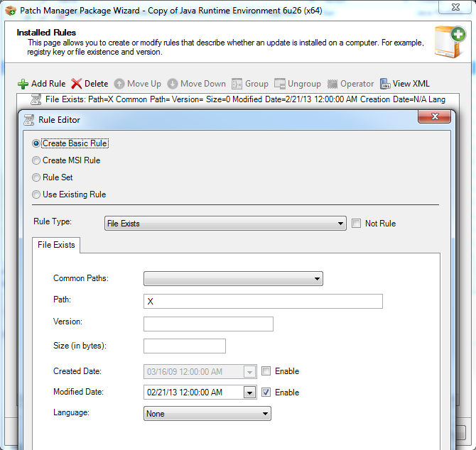Screen dimensions: 476x450
Task: Select the Use Existing Rule option
Action: pos(36,194)
